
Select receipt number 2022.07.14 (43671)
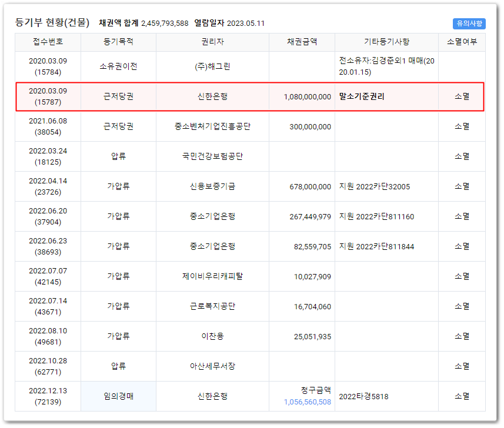point(48,306)
